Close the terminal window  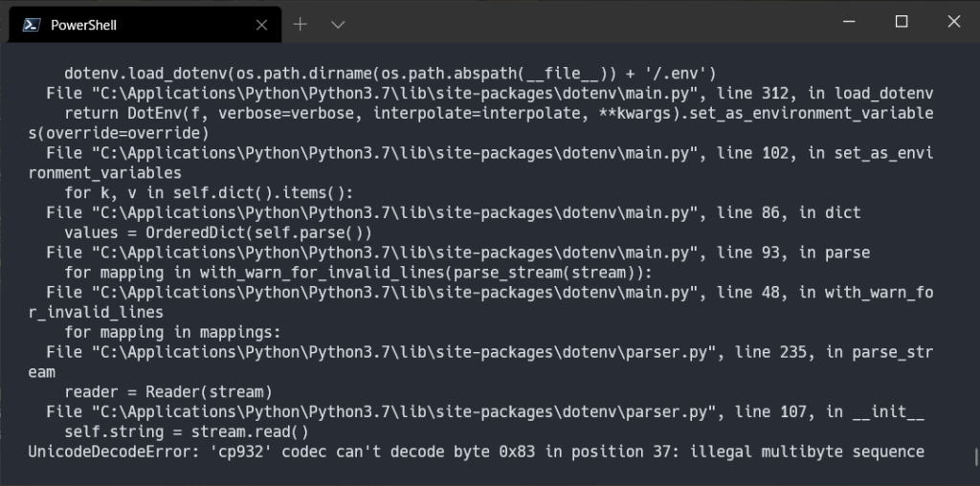[x=954, y=22]
